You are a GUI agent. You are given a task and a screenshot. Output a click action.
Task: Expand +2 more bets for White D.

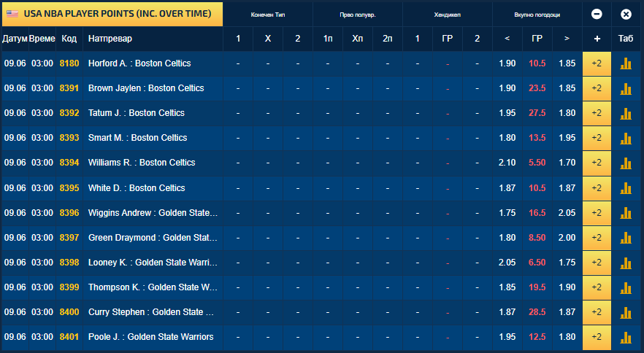tap(597, 188)
